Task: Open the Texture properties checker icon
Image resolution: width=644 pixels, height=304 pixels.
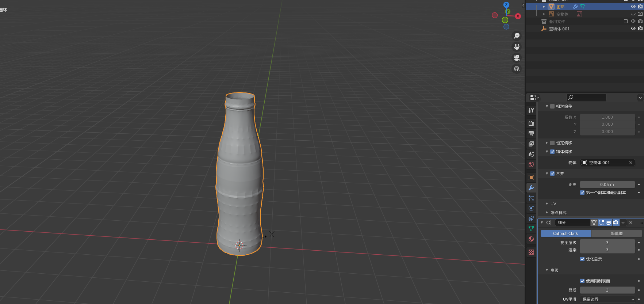Action: (531, 252)
